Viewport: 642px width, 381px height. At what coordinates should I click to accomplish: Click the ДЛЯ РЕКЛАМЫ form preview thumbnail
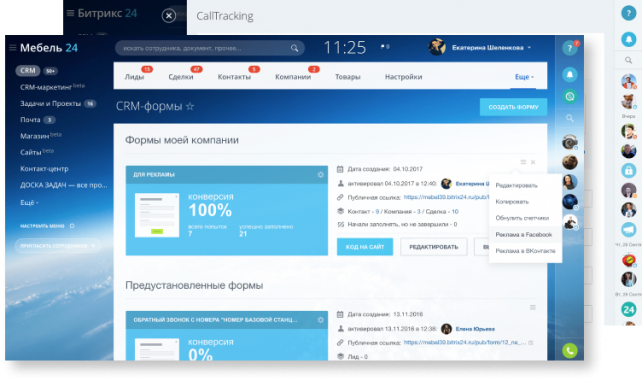[157, 215]
